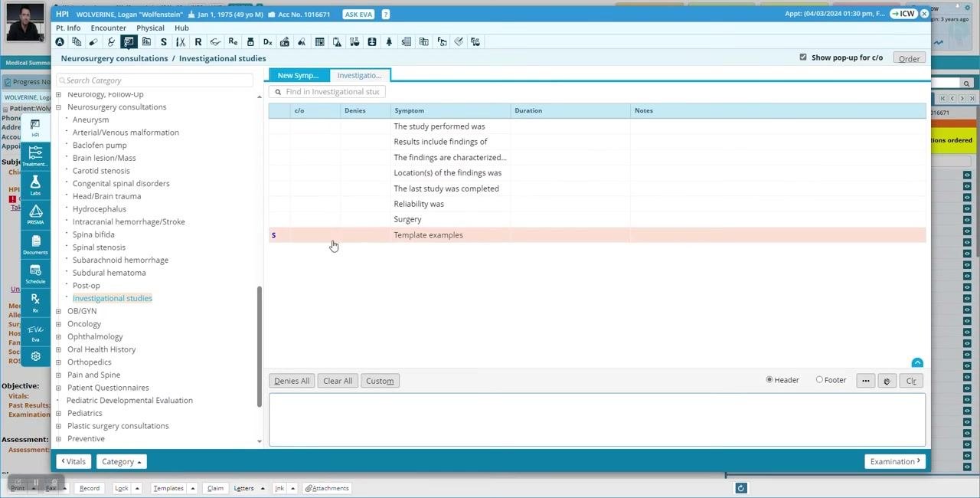Switch to the Investigatio... tab
Screen dimensions: 980x498
359,75
